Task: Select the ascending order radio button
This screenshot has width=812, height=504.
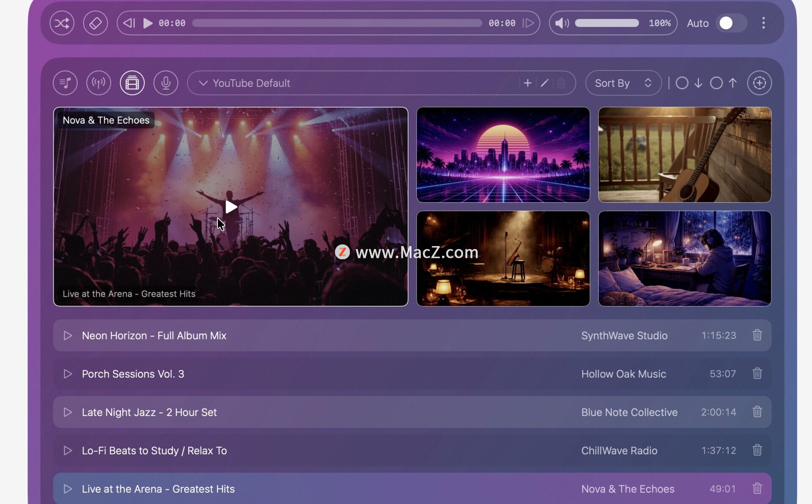Action: pyautogui.click(x=716, y=83)
